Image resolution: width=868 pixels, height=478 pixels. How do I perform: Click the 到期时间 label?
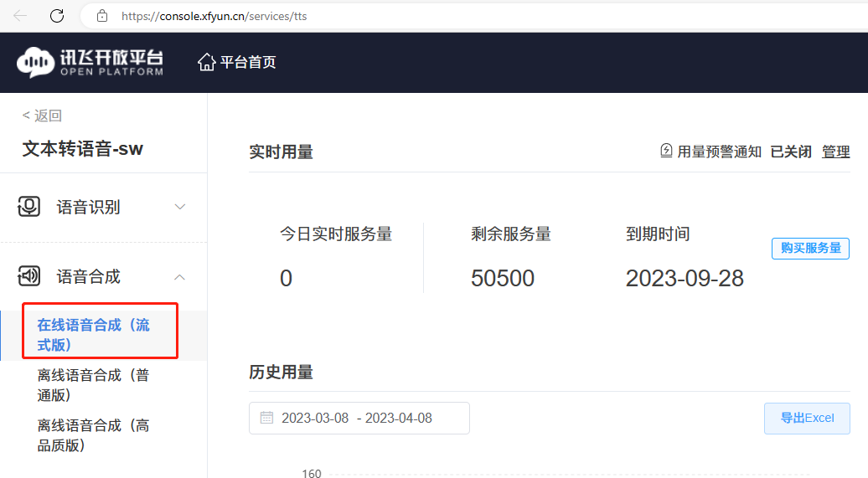point(658,234)
